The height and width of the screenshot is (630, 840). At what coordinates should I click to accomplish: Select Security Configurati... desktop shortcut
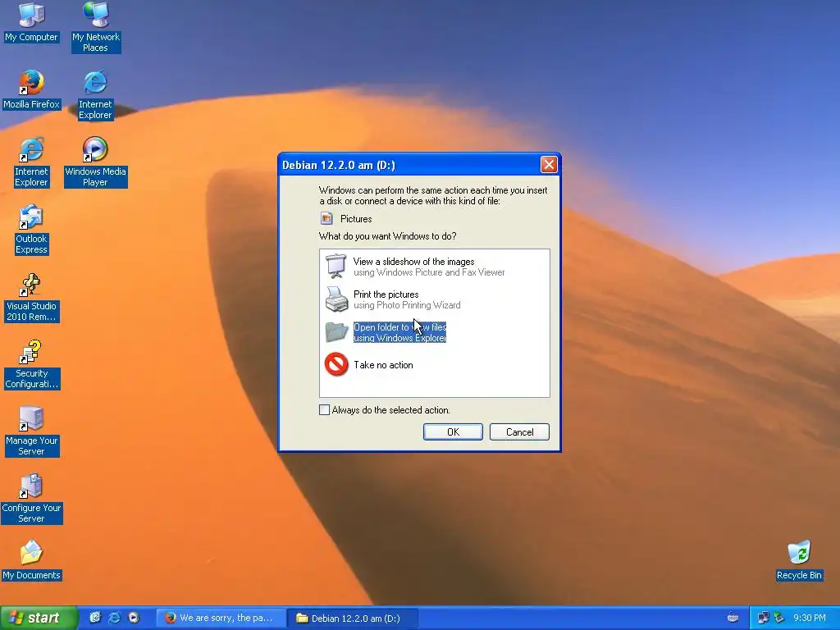pos(31,364)
